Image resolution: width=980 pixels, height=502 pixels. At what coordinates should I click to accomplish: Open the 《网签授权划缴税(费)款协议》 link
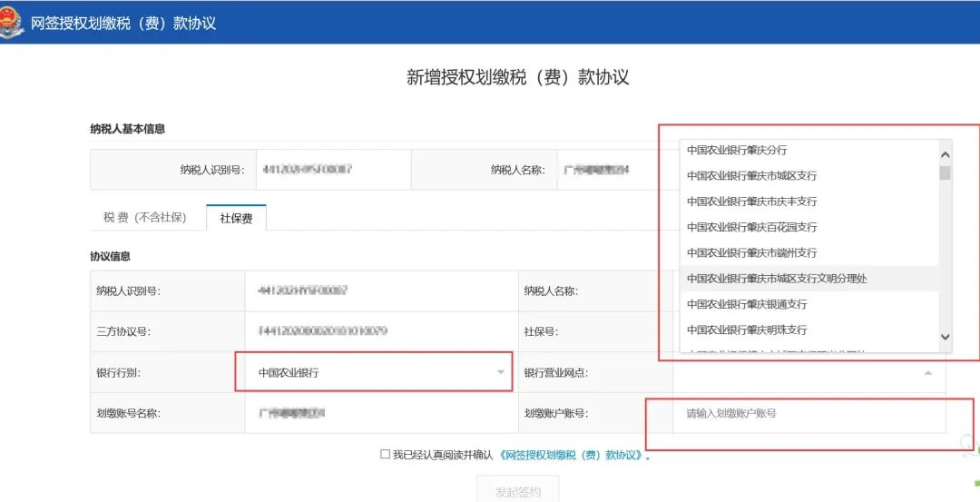(573, 455)
